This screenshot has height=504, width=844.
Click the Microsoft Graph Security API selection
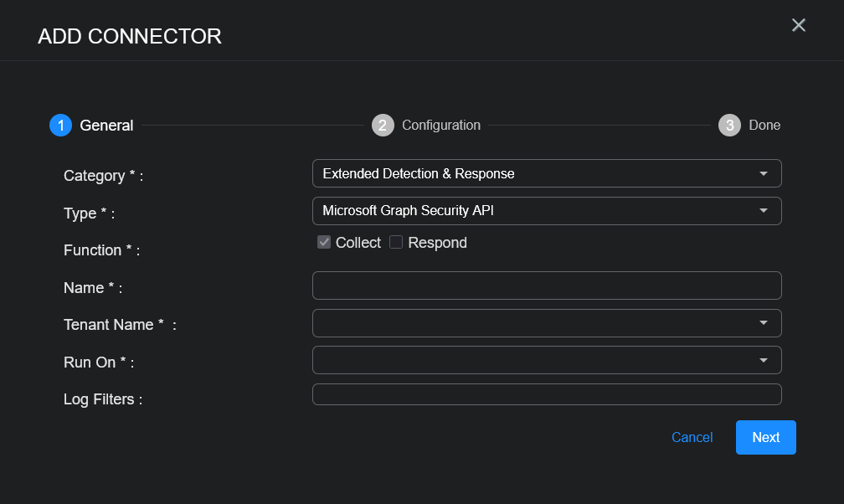click(x=408, y=211)
